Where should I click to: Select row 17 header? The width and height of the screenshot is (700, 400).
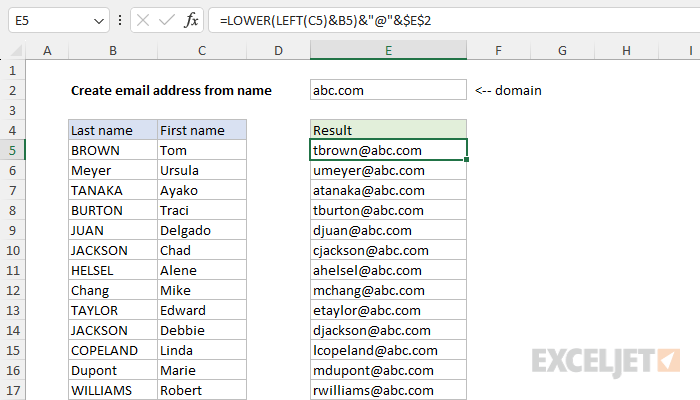[x=12, y=390]
